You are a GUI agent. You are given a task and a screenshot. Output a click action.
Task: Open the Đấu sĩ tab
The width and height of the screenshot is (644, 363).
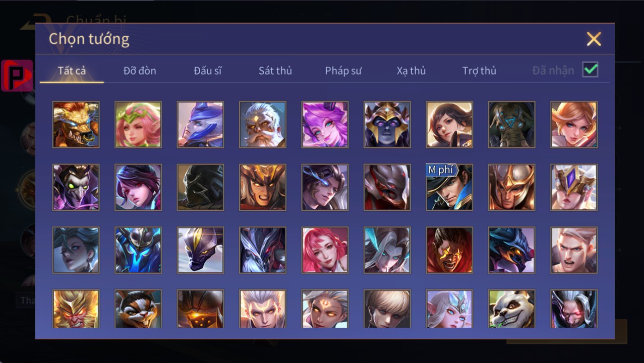[208, 71]
